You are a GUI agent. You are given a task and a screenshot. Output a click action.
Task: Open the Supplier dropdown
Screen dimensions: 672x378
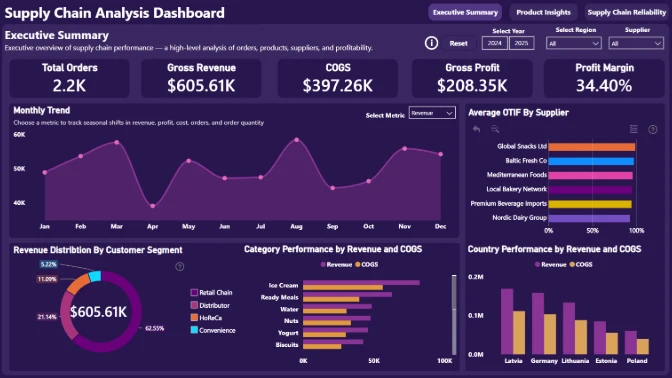point(636,43)
